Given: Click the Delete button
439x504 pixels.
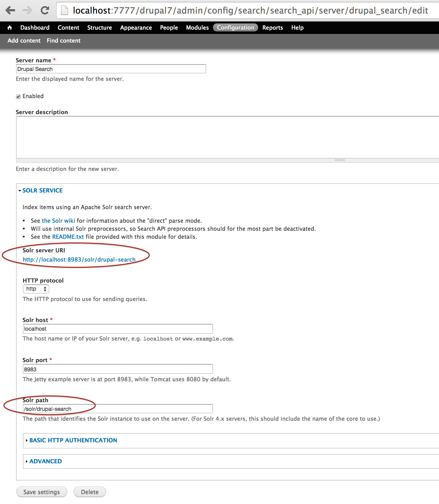Looking at the screenshot, I should click(x=90, y=492).
